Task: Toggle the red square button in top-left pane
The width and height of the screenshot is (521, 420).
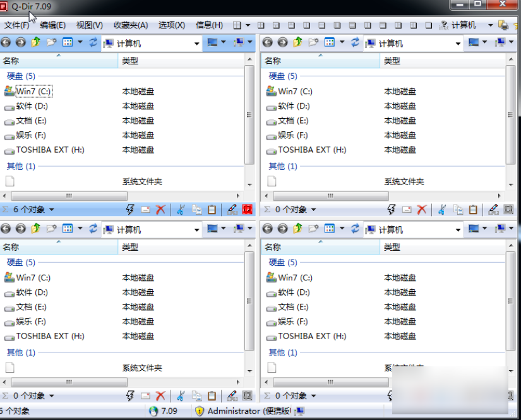Action: tap(248, 210)
